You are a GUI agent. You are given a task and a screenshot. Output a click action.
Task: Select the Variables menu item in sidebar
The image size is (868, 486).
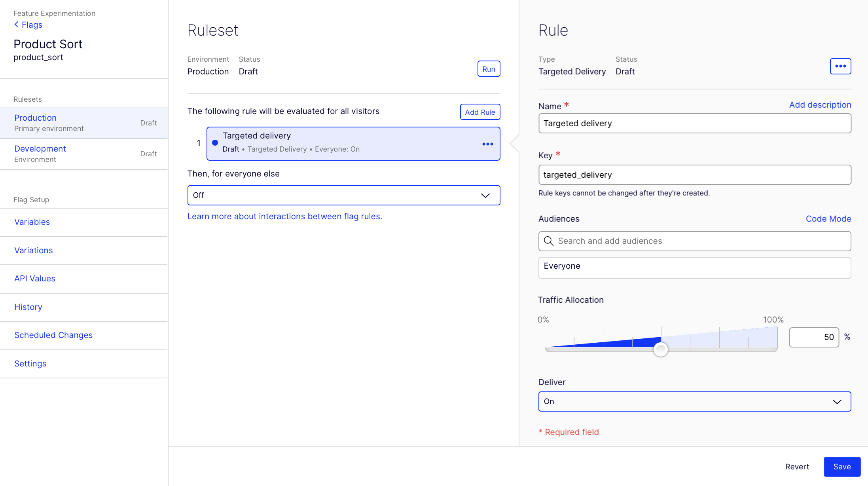(x=32, y=222)
